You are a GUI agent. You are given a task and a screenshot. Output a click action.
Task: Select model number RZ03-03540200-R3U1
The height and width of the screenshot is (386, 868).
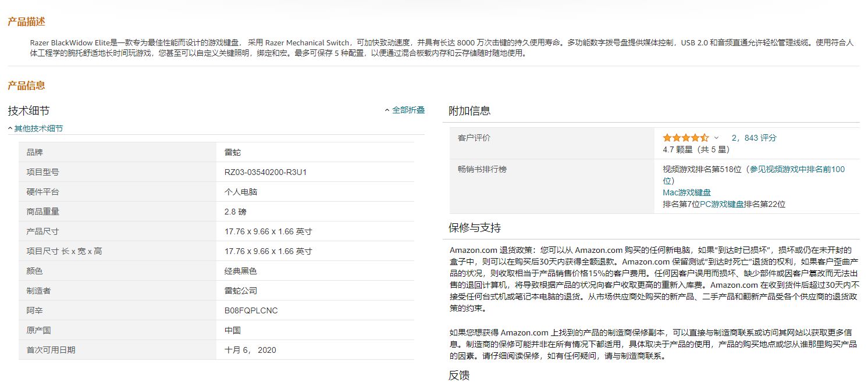click(265, 172)
